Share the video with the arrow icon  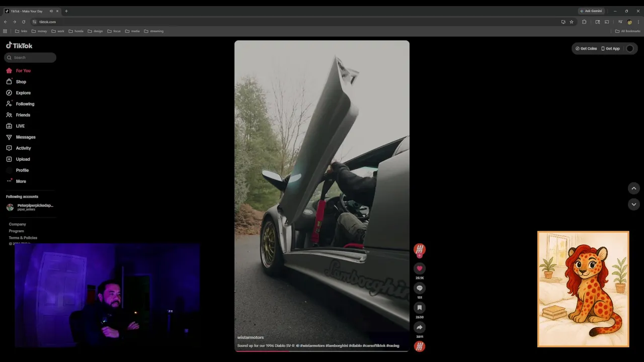tap(420, 327)
